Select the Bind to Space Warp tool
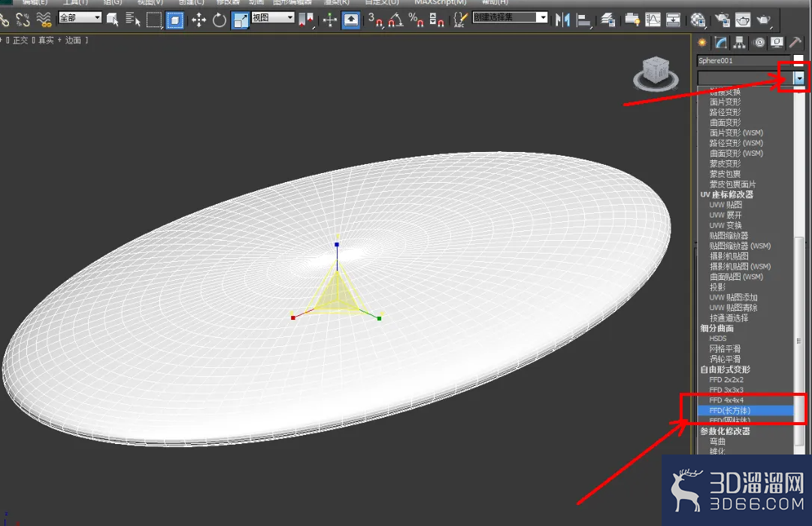 tap(44, 20)
